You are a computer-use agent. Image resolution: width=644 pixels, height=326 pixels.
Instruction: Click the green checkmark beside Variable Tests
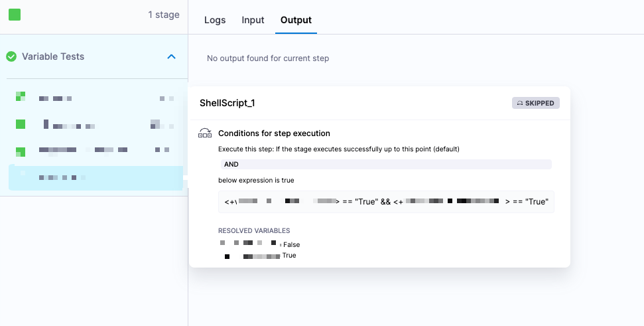(11, 56)
